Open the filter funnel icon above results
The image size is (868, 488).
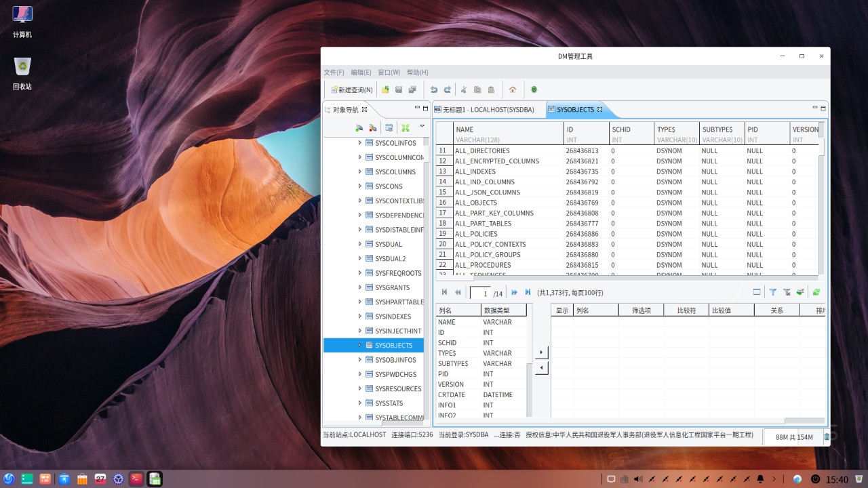(x=773, y=291)
